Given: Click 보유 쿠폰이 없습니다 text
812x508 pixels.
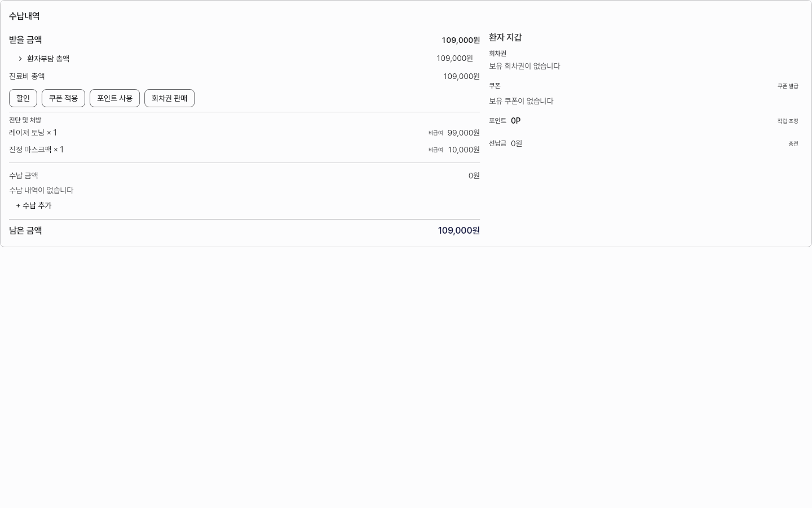Looking at the screenshot, I should pos(521,101).
